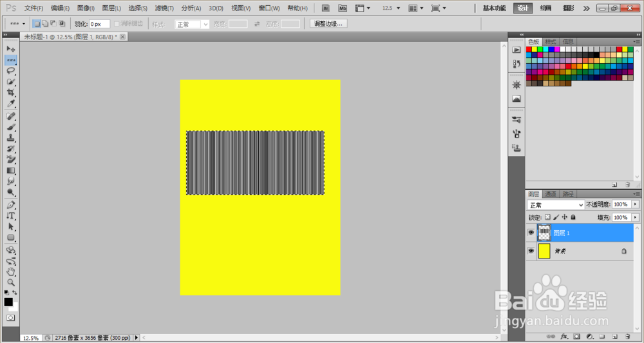The height and width of the screenshot is (343, 644).
Task: Select the Lasso tool
Action: 11,71
